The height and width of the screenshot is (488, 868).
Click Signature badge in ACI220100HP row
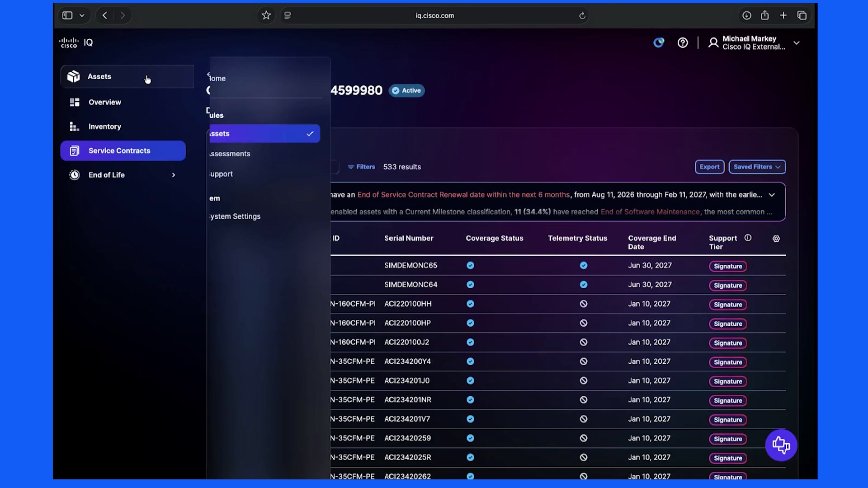[728, 324]
